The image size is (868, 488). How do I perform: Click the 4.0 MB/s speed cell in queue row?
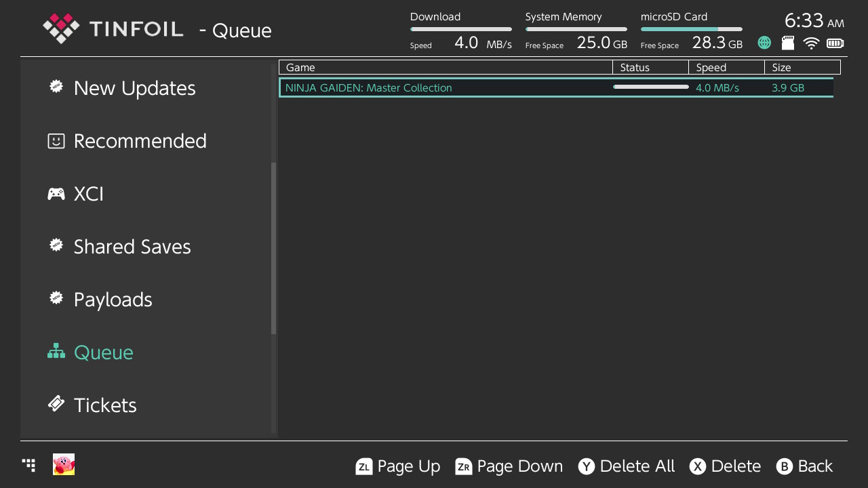[x=717, y=87]
